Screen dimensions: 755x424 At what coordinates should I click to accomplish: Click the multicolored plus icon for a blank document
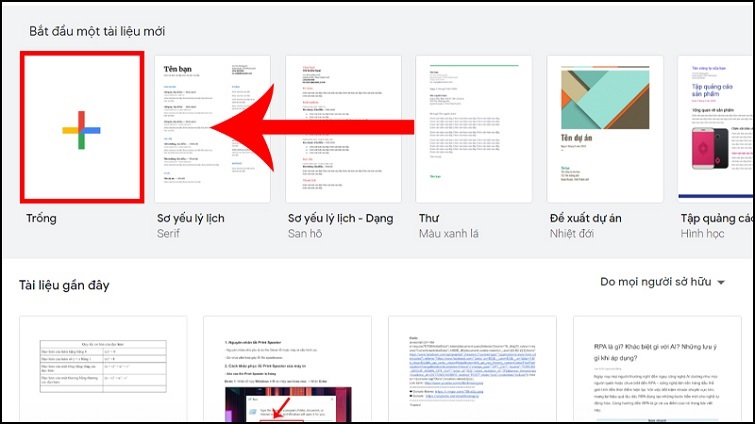point(82,129)
